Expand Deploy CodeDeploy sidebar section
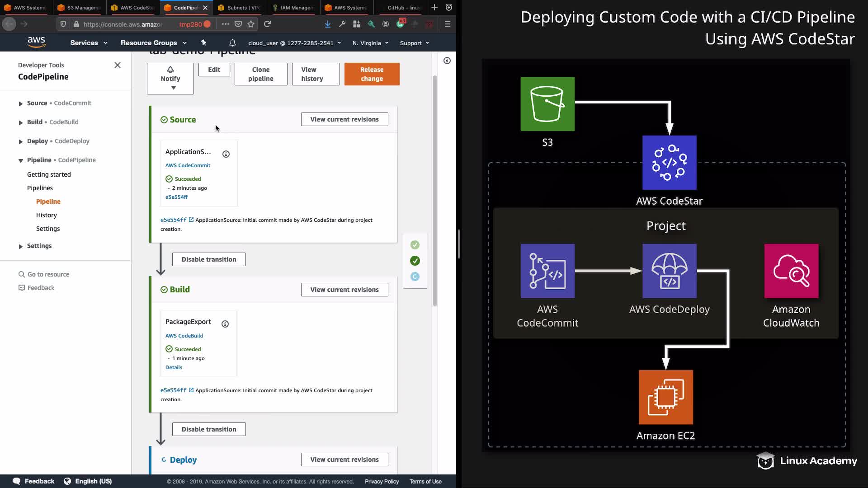Image resolution: width=868 pixels, height=488 pixels. click(21, 141)
